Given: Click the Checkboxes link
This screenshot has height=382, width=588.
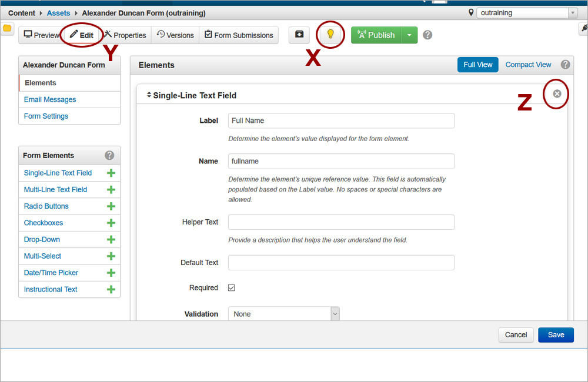Looking at the screenshot, I should click(44, 223).
